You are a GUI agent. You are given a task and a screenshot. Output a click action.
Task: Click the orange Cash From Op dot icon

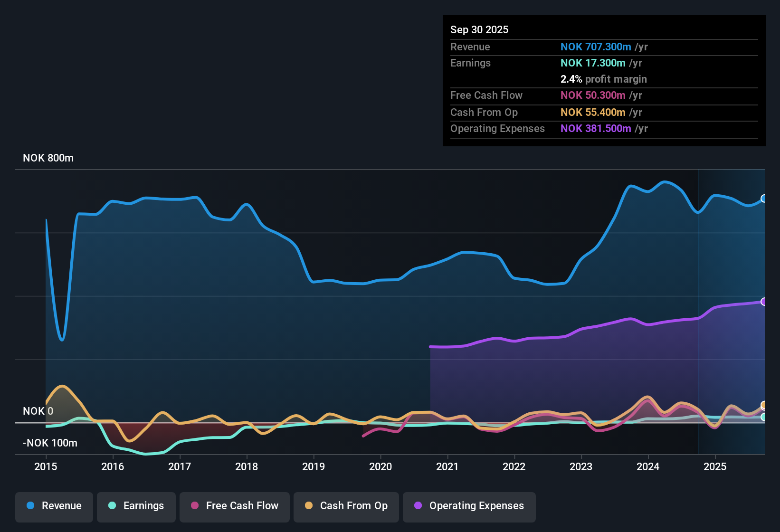point(308,506)
